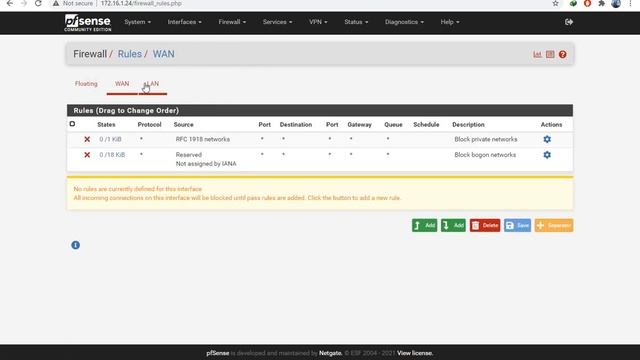Open the red help question mark icon
Image resolution: width=640 pixels, height=360 pixels.
point(562,54)
